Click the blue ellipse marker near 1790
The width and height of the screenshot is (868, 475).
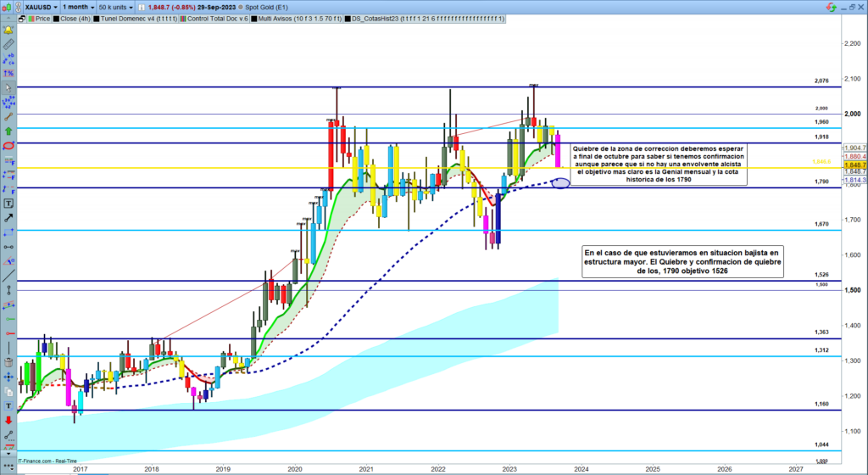point(559,183)
